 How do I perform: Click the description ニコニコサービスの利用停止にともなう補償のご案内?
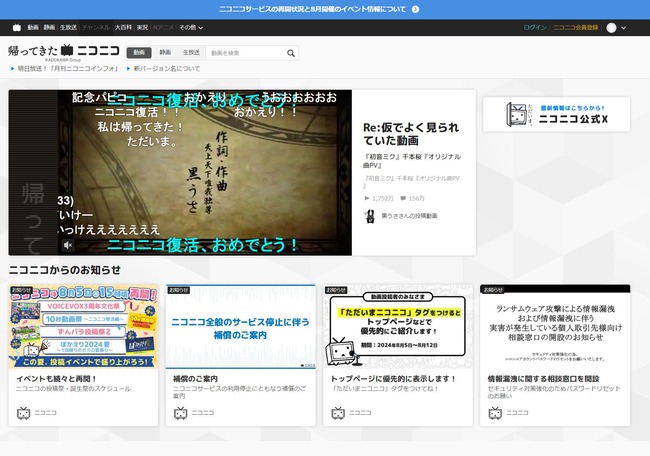[x=240, y=392]
